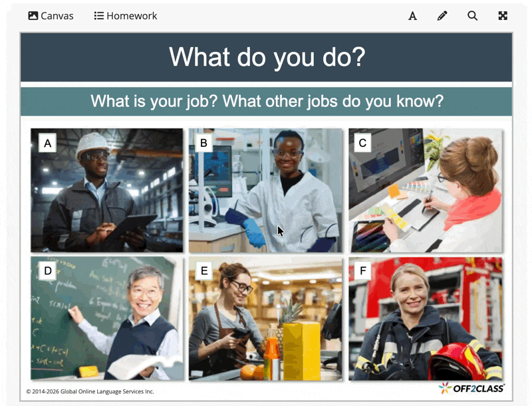
Task: Click the Off2Class logo
Action: click(x=471, y=388)
